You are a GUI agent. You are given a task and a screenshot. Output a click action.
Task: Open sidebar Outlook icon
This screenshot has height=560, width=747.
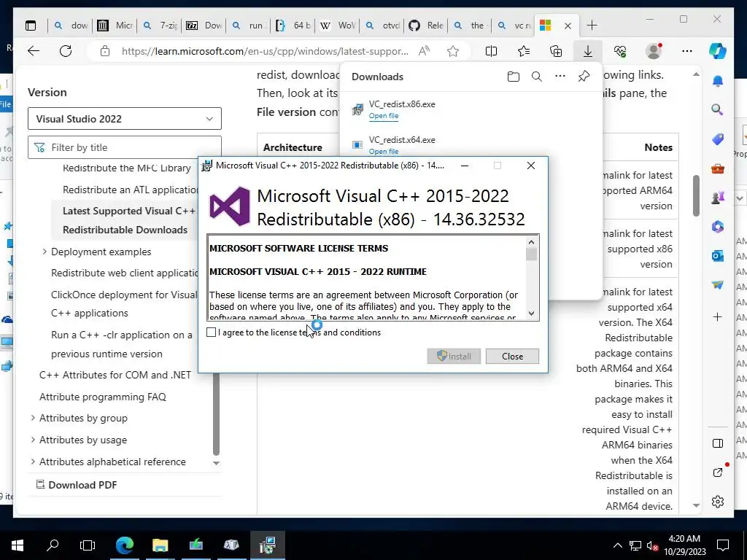[x=718, y=256]
